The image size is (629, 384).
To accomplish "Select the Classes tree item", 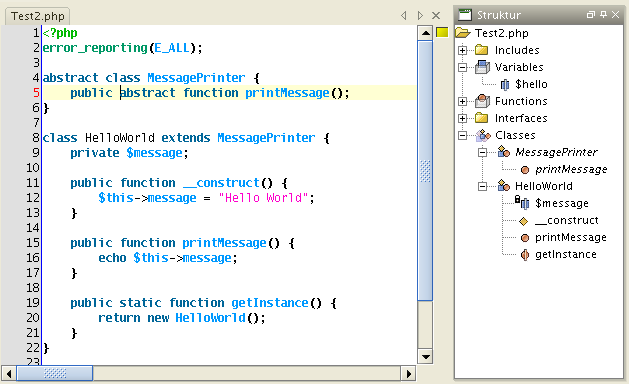I will (x=515, y=135).
